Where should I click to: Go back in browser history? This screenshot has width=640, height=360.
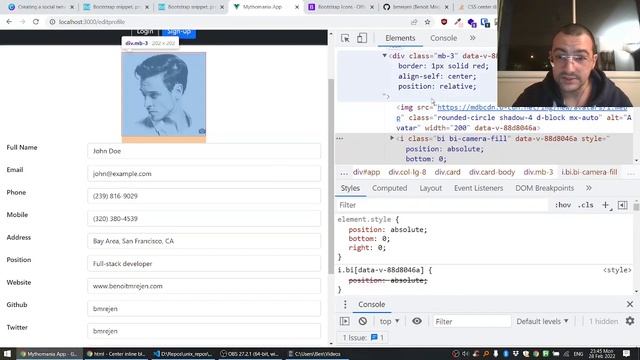tap(9, 22)
